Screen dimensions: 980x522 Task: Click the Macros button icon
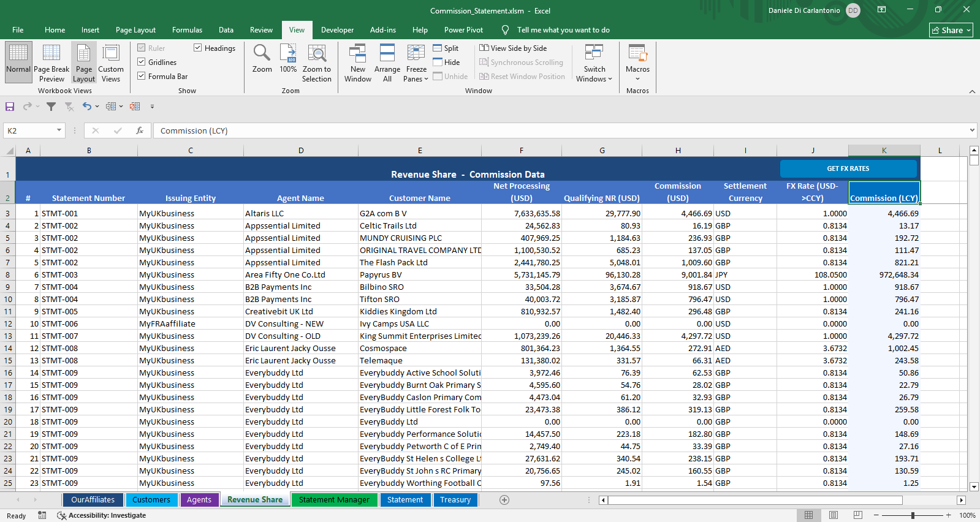point(637,53)
